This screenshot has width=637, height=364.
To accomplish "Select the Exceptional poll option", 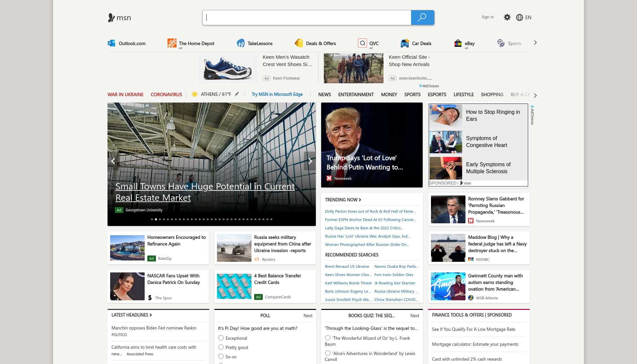I will tap(221, 338).
